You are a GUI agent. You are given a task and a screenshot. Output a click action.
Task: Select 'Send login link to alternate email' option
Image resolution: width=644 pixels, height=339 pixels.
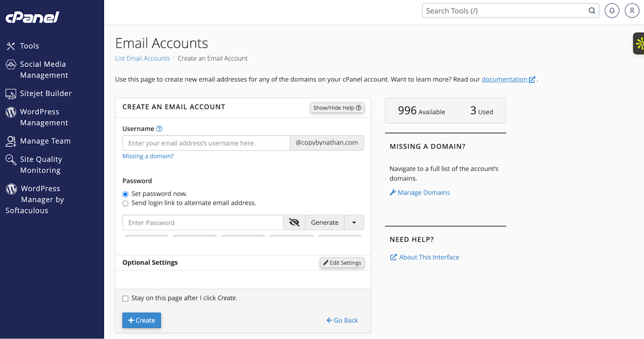[x=125, y=203]
